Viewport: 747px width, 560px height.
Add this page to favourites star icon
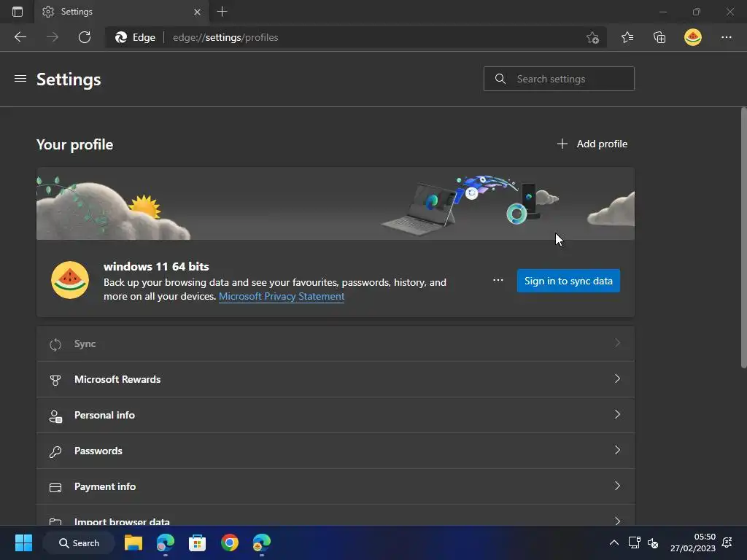tap(592, 37)
